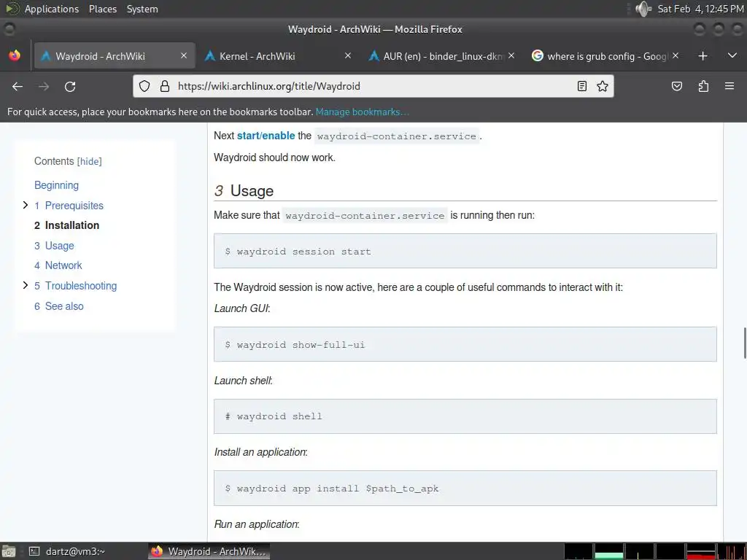
Task: List all tabs with the chevron button
Action: (x=732, y=55)
